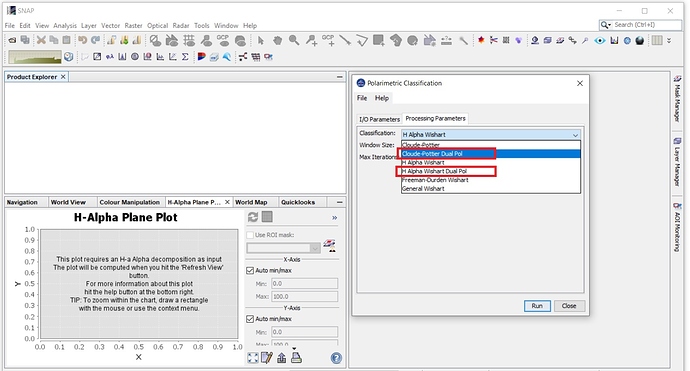Click the Redo toolbar icon
This screenshot has width=690, height=371.
pos(95,40)
